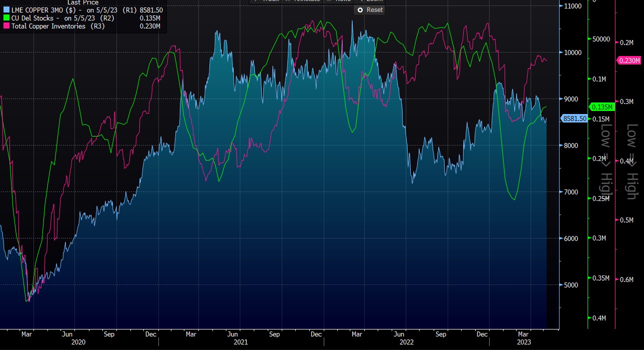This screenshot has height=350, width=644.
Task: Click the 0.6M label on pink axis
Action: tap(627, 279)
